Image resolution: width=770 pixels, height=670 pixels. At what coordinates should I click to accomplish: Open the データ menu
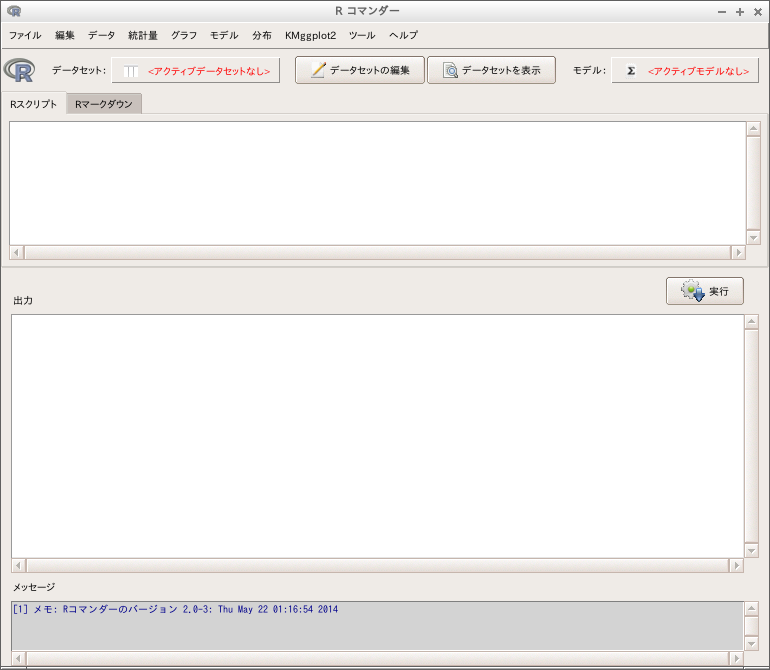click(101, 35)
